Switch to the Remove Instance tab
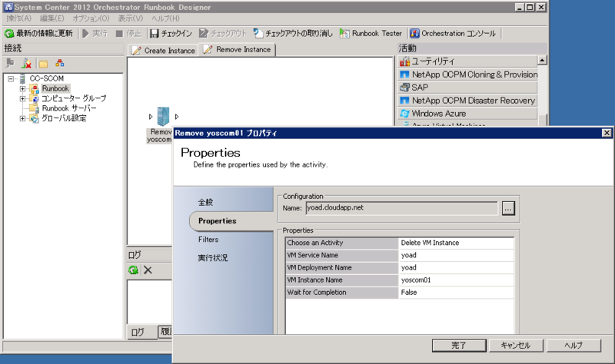 tap(238, 50)
